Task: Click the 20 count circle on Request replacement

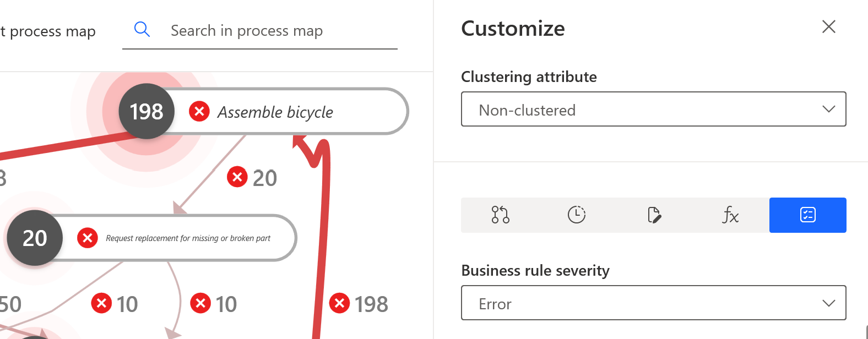Action: click(x=35, y=238)
